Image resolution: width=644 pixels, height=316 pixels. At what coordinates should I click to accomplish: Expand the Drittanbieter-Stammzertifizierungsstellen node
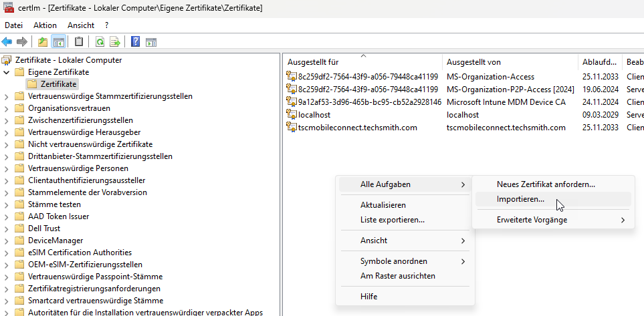(7, 156)
